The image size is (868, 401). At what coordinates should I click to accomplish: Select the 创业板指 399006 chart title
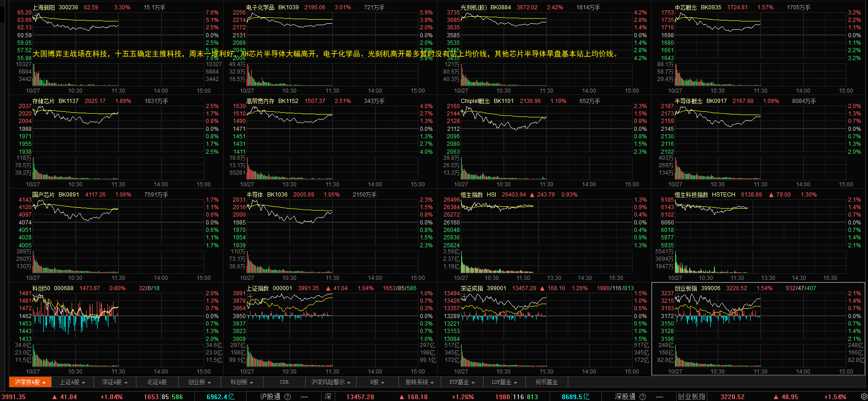[x=698, y=288]
